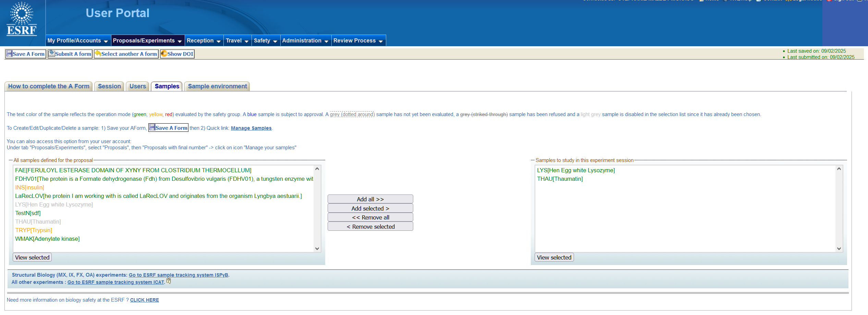The image size is (868, 315).
Task: Click the Select another A form hand icon
Action: (x=98, y=53)
